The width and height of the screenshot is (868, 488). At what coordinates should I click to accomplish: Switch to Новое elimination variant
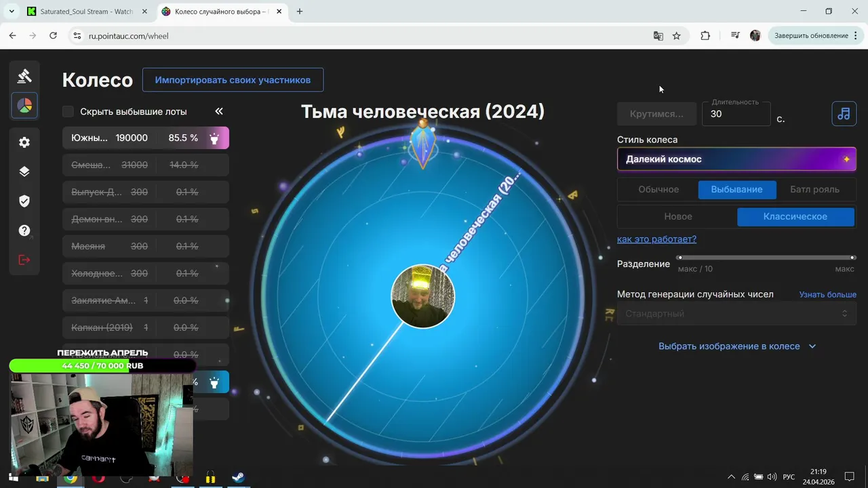click(x=678, y=217)
